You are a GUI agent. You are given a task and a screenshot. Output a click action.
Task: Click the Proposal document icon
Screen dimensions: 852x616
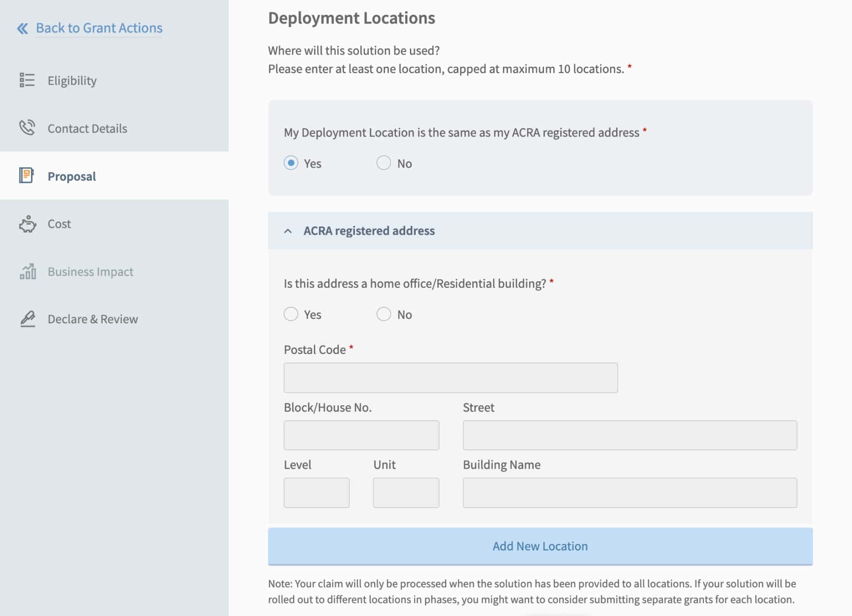pyautogui.click(x=27, y=176)
